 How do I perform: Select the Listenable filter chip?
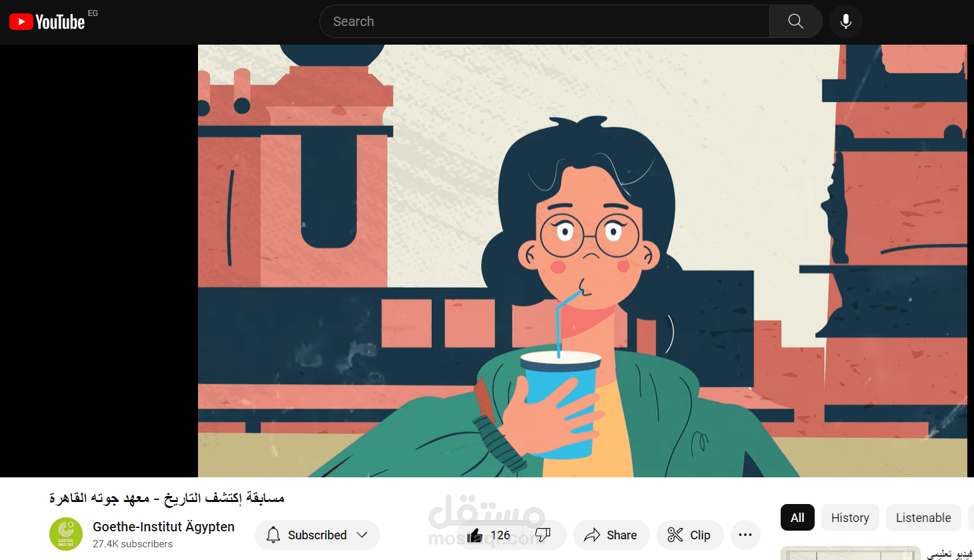[923, 517]
